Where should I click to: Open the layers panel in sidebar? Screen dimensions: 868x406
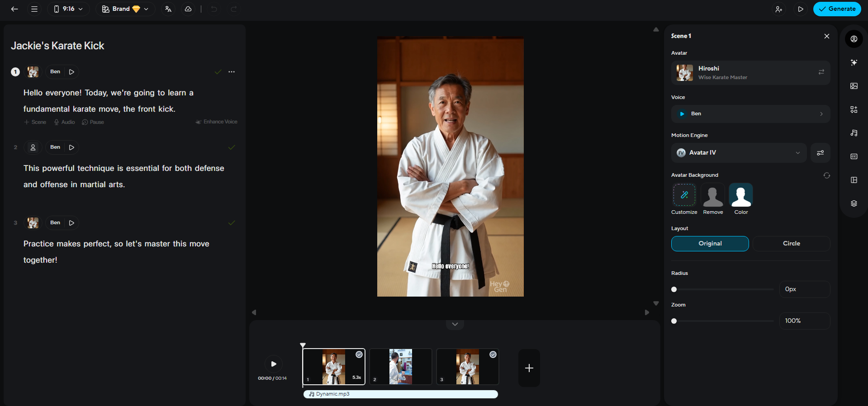[854, 203]
